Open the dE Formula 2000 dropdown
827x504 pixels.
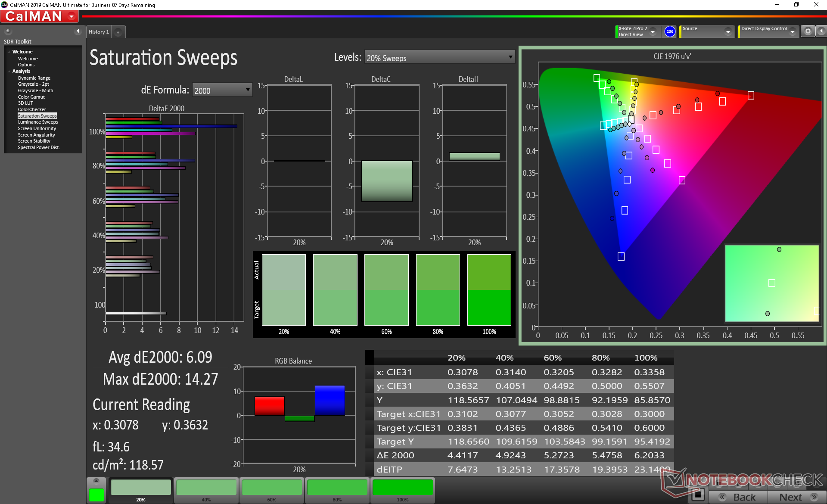[222, 90]
